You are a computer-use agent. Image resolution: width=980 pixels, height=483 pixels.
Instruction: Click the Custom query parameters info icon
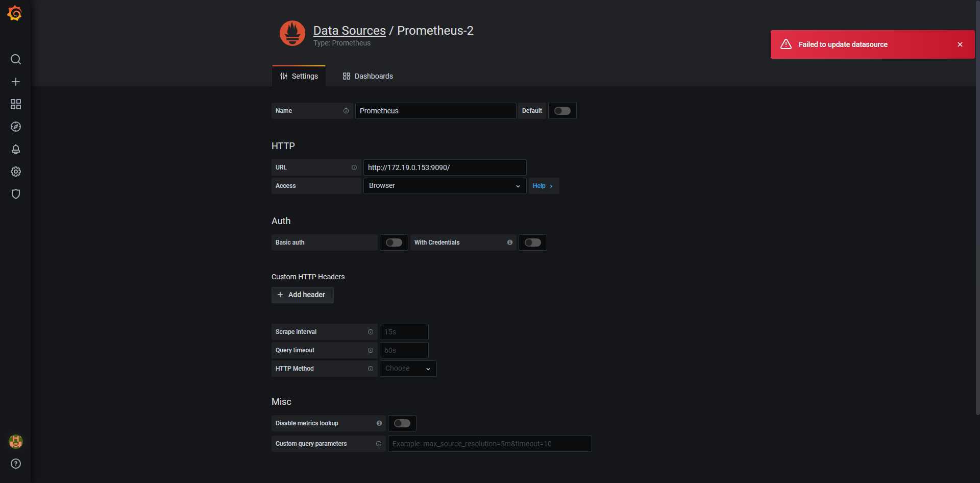[x=379, y=444]
